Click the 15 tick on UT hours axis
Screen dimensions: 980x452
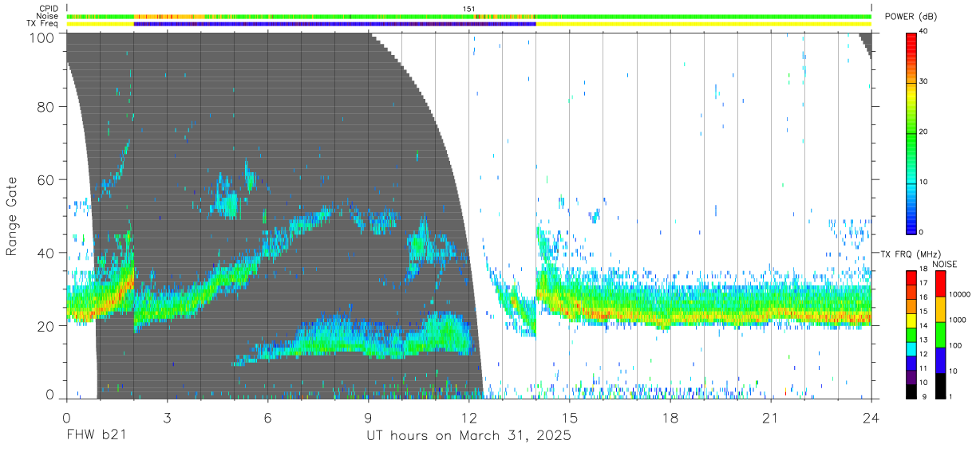[x=569, y=418]
